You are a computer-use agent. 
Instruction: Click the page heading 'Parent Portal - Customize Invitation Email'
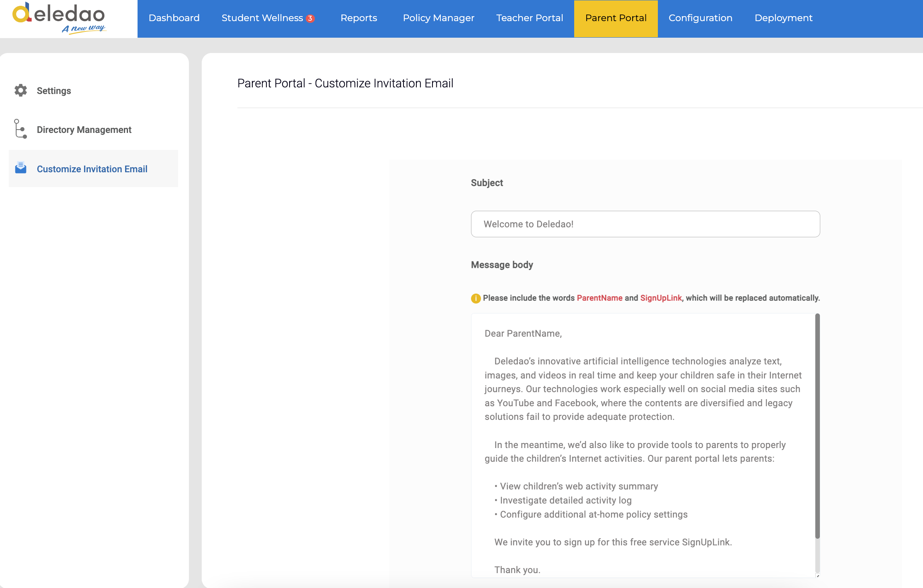(x=345, y=83)
